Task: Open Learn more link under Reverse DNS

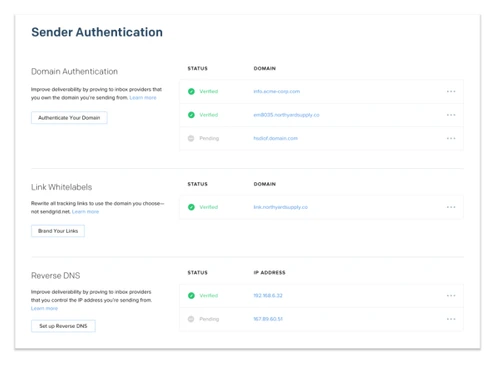Action: coord(44,308)
